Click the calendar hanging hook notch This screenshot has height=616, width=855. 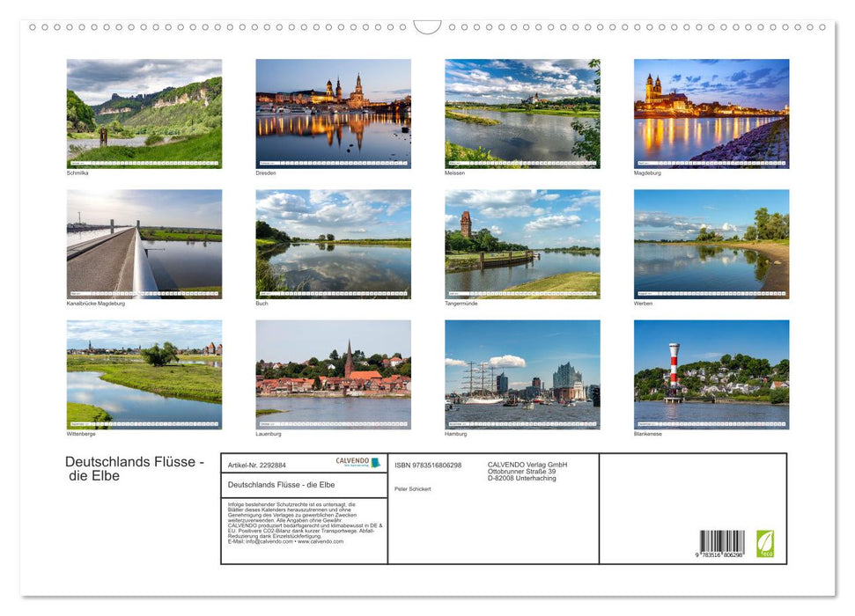click(x=427, y=26)
